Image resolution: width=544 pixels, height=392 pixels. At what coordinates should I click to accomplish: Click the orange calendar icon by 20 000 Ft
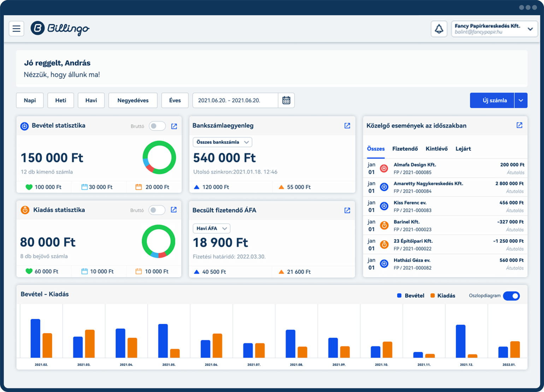pyautogui.click(x=138, y=187)
